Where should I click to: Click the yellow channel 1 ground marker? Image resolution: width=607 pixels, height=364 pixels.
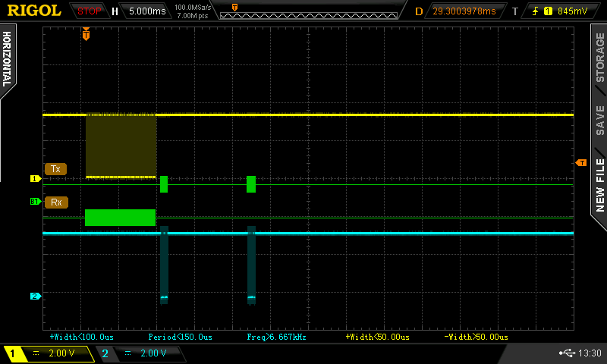(x=36, y=178)
